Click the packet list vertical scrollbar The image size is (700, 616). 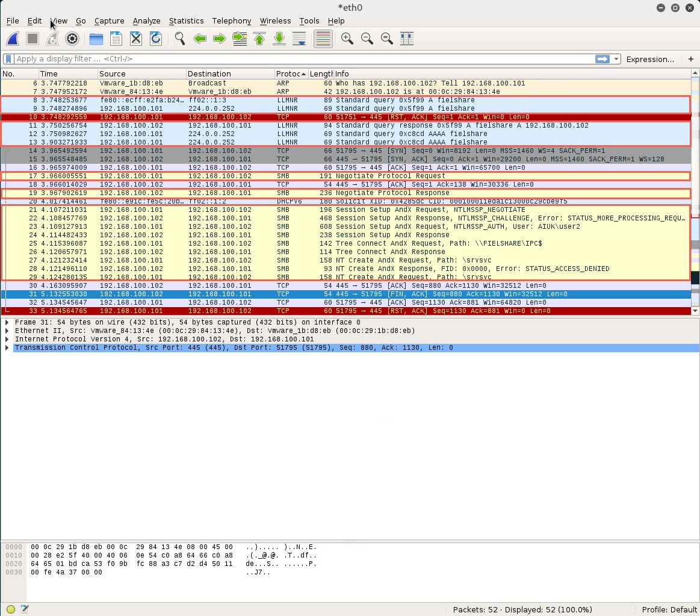[x=695, y=181]
